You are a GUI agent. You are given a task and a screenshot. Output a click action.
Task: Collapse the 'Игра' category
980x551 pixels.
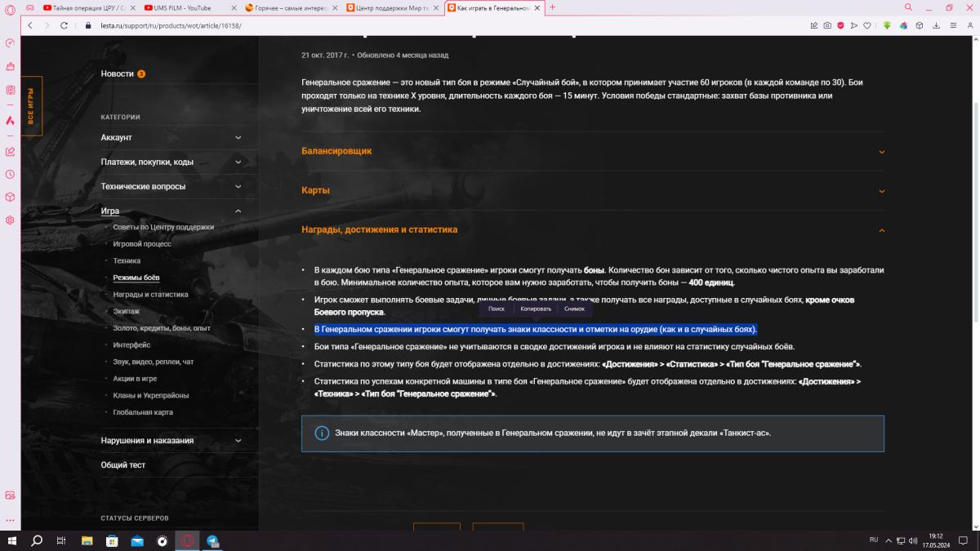click(x=171, y=211)
